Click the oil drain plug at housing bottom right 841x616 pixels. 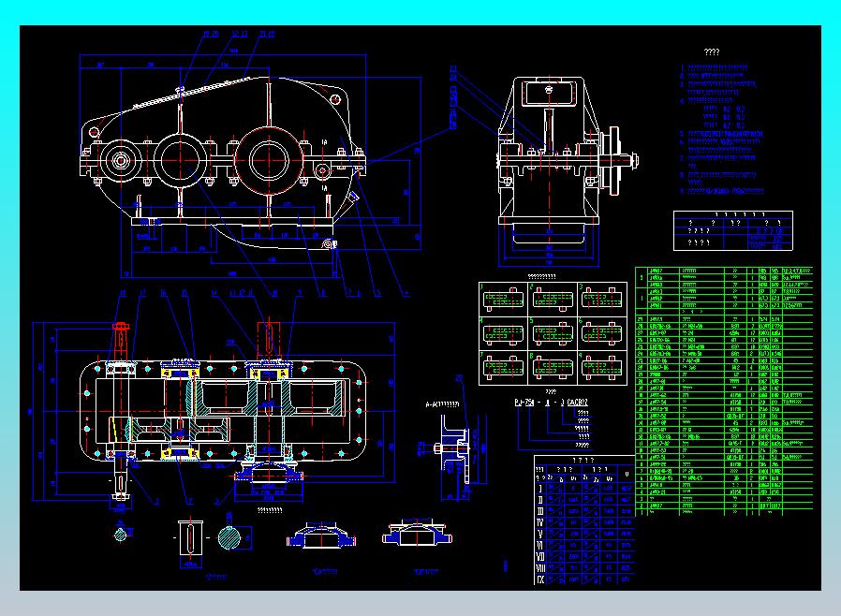(330, 244)
